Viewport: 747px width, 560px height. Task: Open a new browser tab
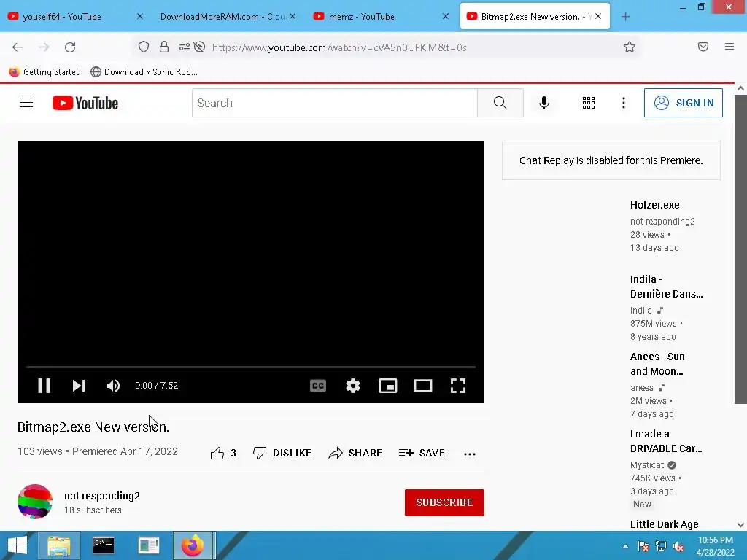[625, 17]
